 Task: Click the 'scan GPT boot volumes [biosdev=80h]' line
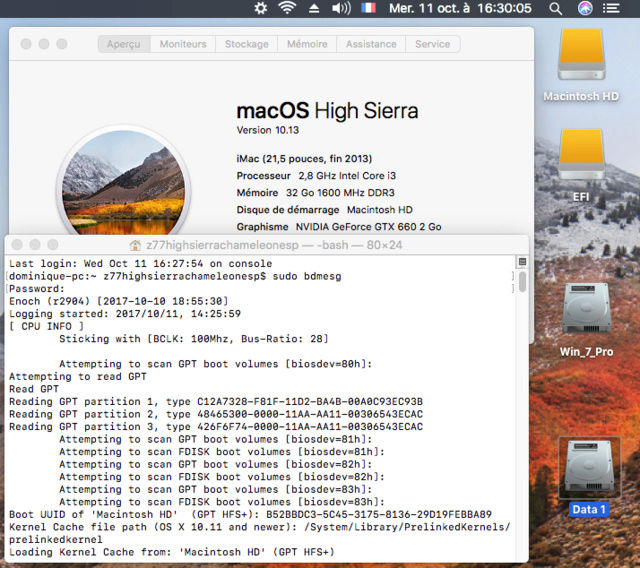click(216, 364)
